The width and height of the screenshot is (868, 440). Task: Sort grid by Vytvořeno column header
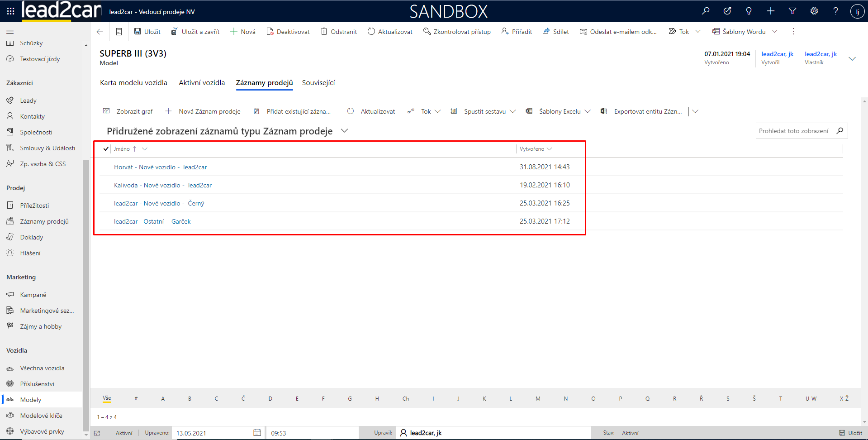[532, 149]
